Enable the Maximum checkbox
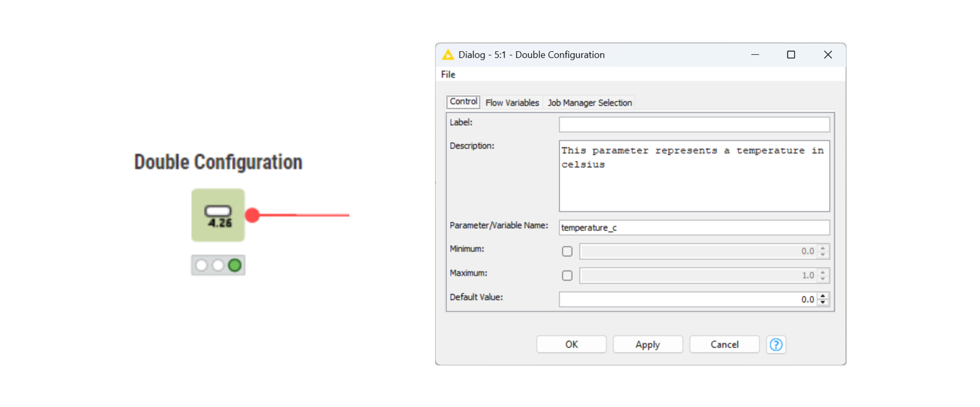Image resolution: width=980 pixels, height=407 pixels. [x=567, y=275]
